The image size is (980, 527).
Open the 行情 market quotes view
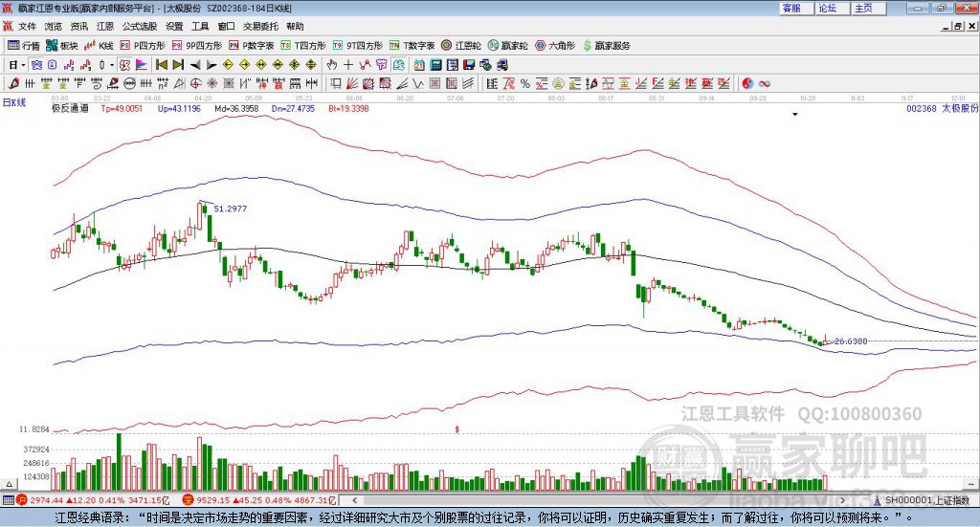click(23, 46)
